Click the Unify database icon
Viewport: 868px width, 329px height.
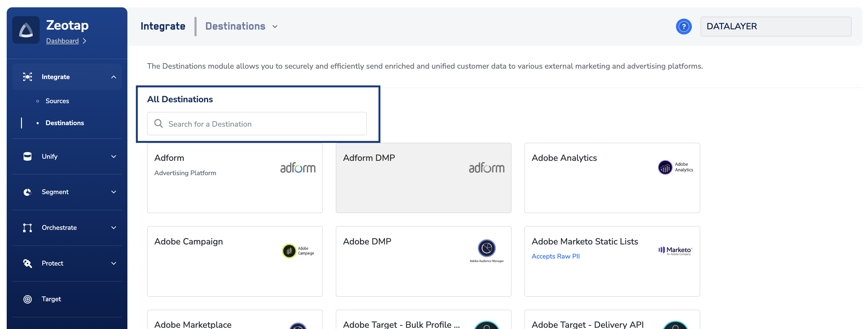(27, 156)
